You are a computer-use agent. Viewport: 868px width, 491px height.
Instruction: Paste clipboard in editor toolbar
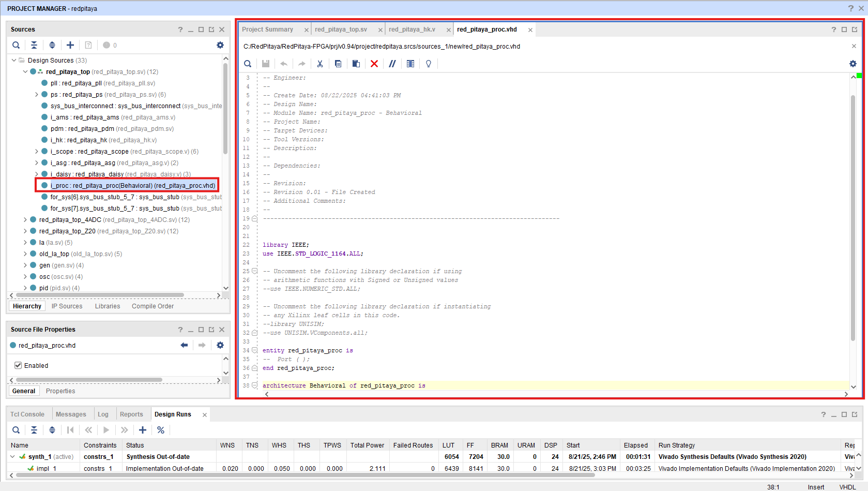356,64
